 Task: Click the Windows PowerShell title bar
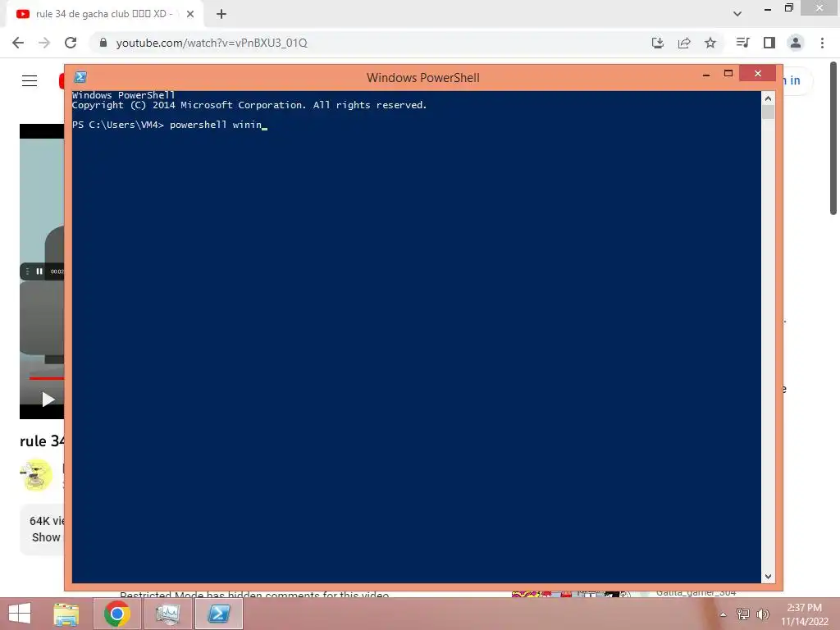pyautogui.click(x=422, y=78)
